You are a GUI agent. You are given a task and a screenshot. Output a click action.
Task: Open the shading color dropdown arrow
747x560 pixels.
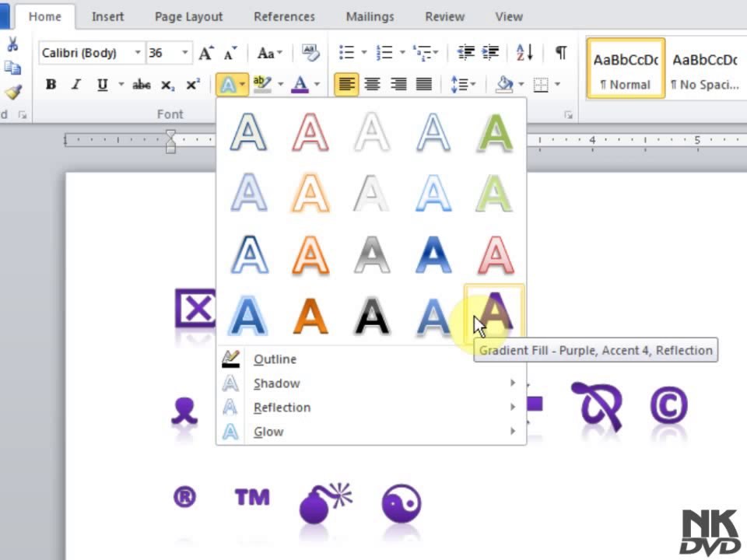(x=521, y=84)
